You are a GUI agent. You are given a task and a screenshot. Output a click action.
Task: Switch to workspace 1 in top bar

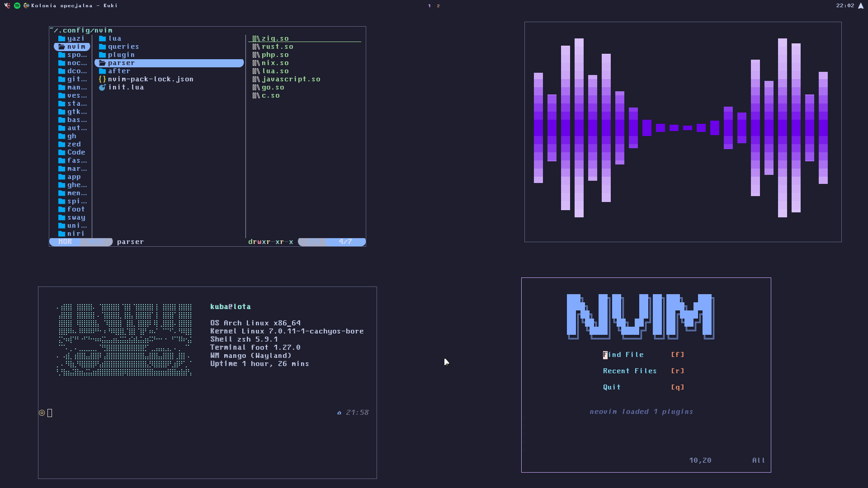point(429,6)
